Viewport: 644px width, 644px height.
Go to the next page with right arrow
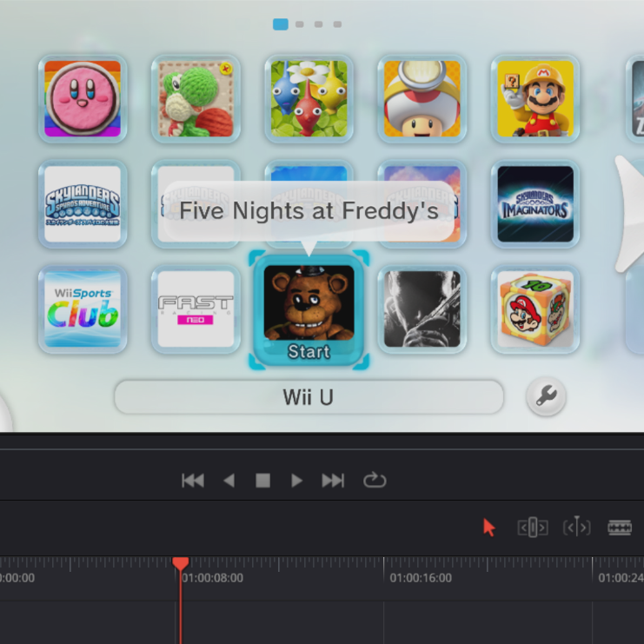(630, 213)
